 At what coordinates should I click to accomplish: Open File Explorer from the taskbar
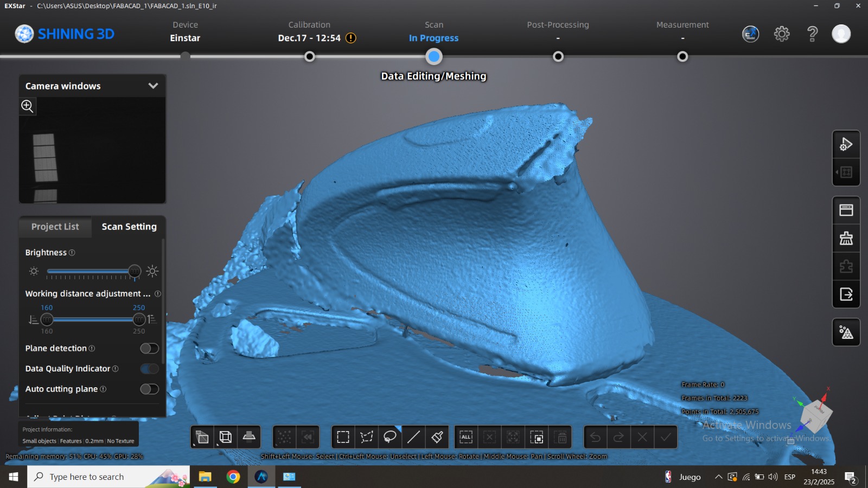click(205, 477)
